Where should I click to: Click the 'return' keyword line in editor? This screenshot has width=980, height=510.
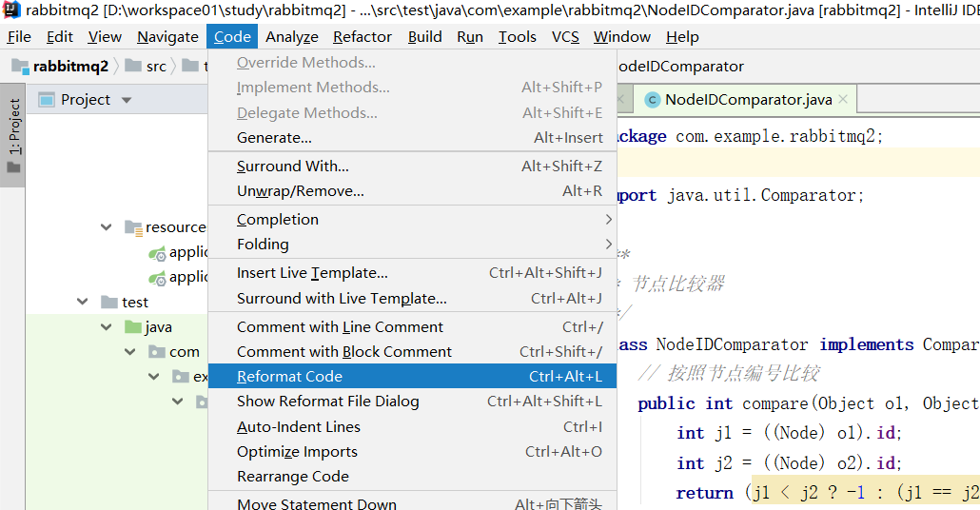(704, 493)
